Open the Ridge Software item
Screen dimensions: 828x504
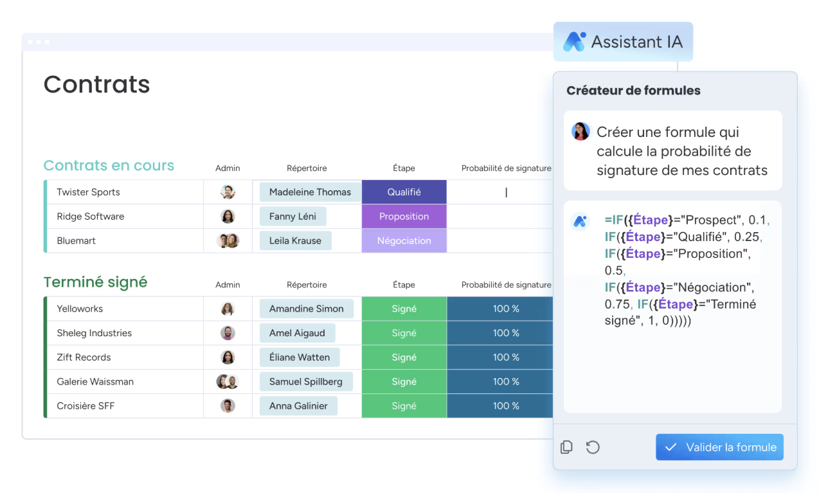pyautogui.click(x=90, y=216)
